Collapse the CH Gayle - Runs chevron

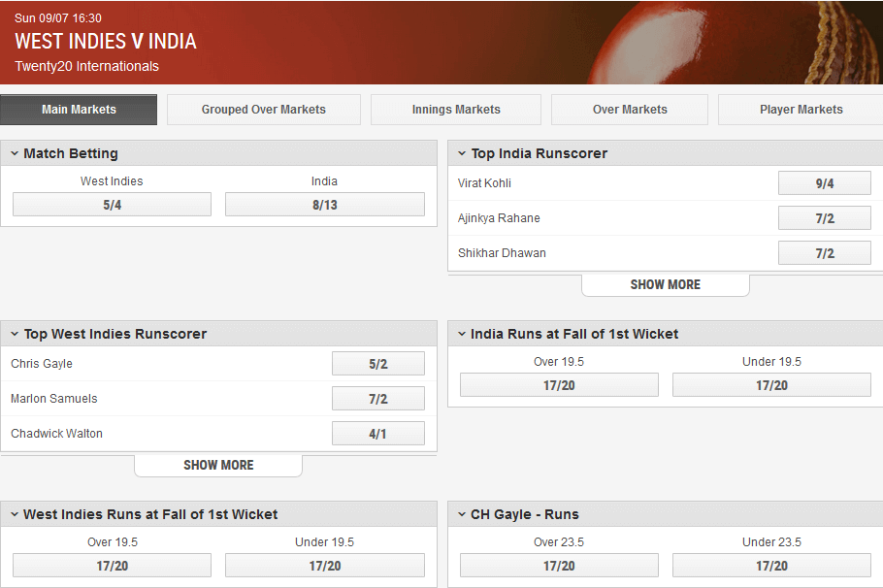click(x=462, y=514)
